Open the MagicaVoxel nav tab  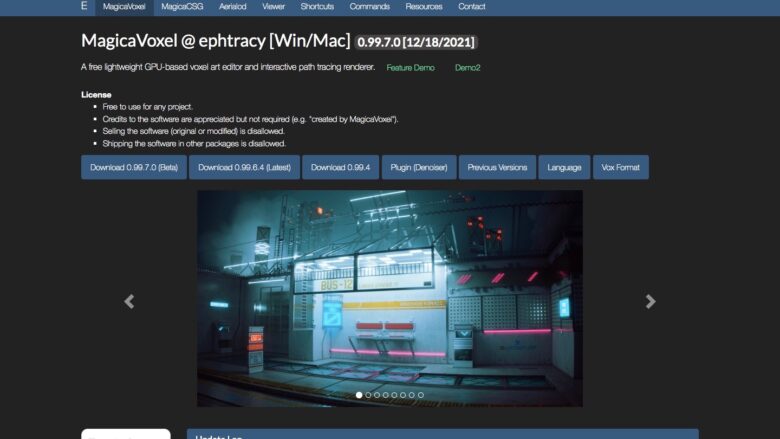[x=124, y=7]
